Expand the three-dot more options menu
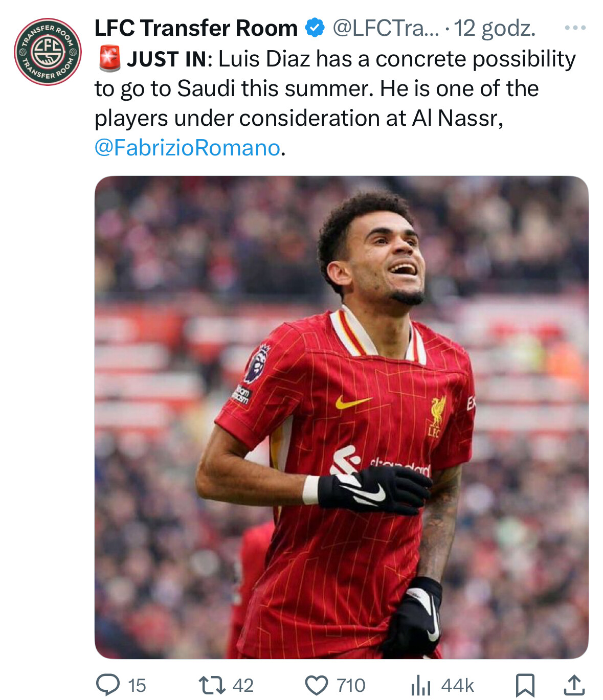The image size is (603, 700). (x=575, y=28)
